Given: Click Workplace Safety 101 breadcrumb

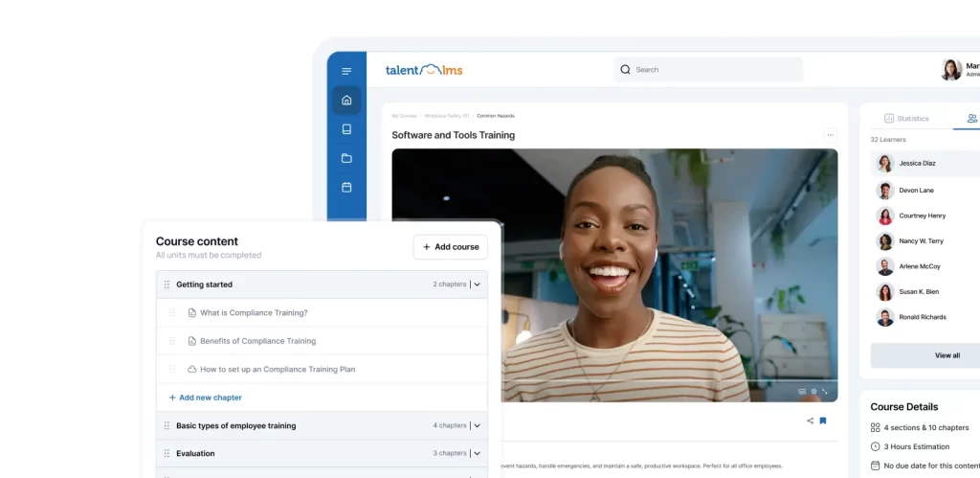Looking at the screenshot, I should pos(447,116).
